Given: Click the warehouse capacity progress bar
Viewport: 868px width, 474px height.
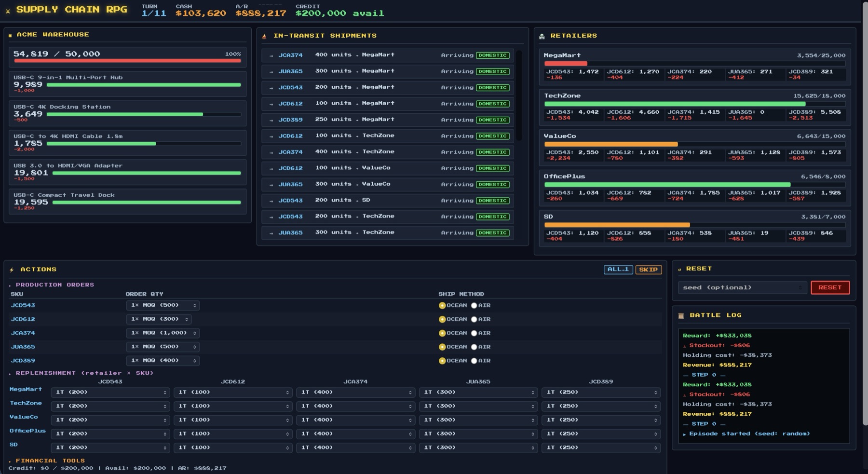Looking at the screenshot, I should (x=127, y=61).
